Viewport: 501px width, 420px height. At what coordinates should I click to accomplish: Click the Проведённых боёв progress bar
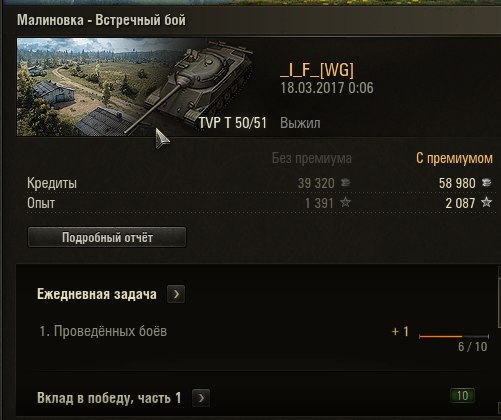click(x=454, y=336)
